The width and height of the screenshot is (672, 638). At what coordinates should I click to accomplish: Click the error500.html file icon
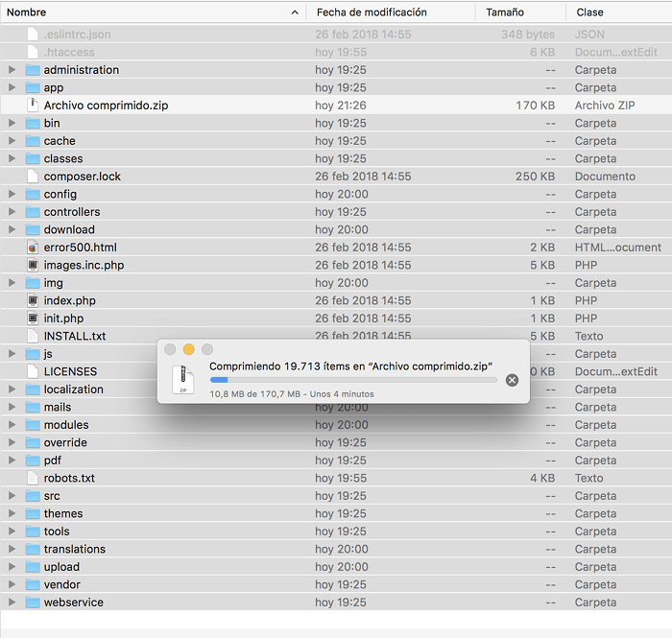33,248
